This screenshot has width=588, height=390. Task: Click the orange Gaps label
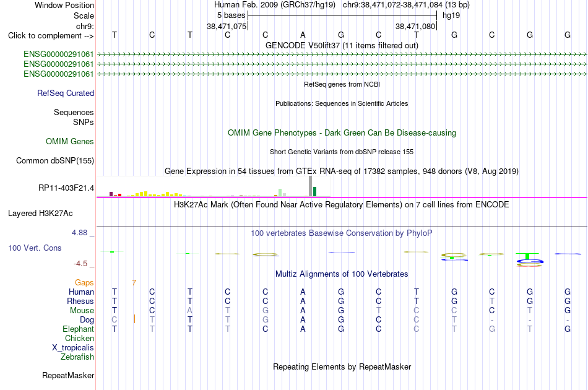click(x=84, y=282)
